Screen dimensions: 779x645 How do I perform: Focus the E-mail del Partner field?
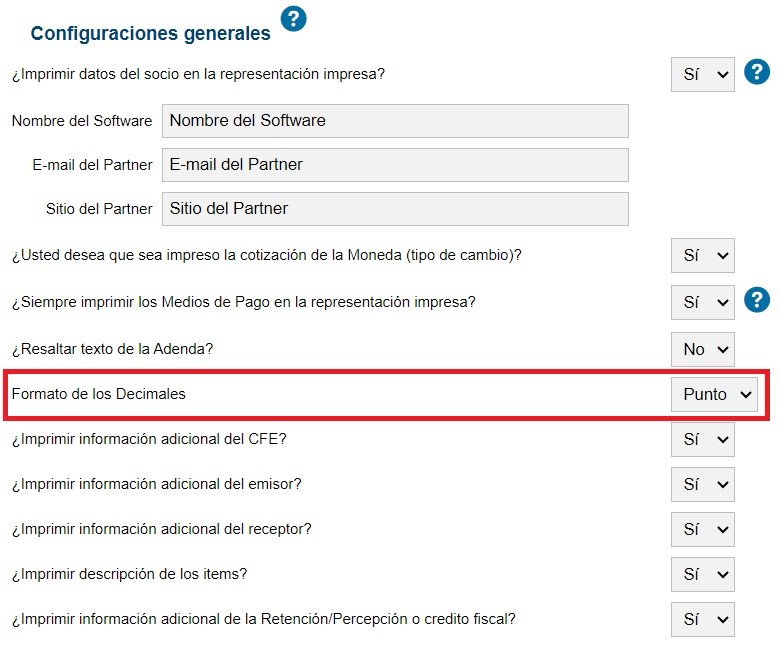(395, 164)
